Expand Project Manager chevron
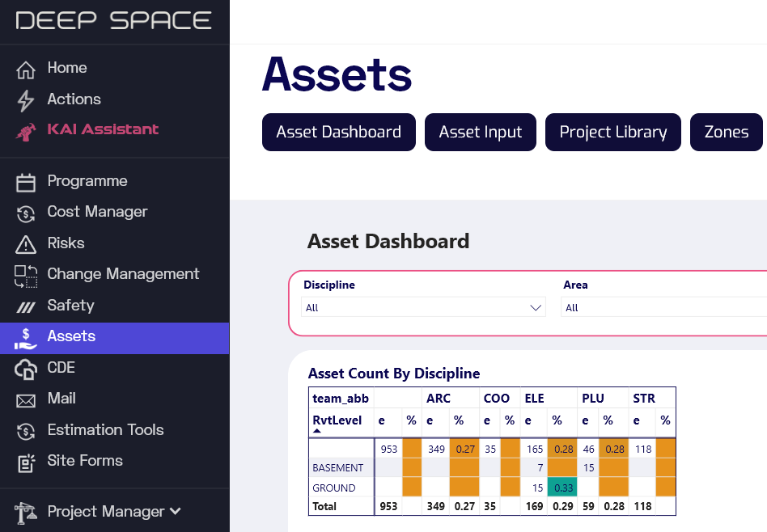Image resolution: width=767 pixels, height=532 pixels. tap(175, 512)
